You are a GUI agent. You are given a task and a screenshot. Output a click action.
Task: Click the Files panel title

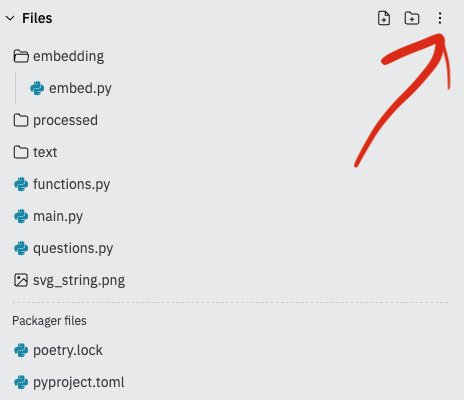tap(37, 18)
